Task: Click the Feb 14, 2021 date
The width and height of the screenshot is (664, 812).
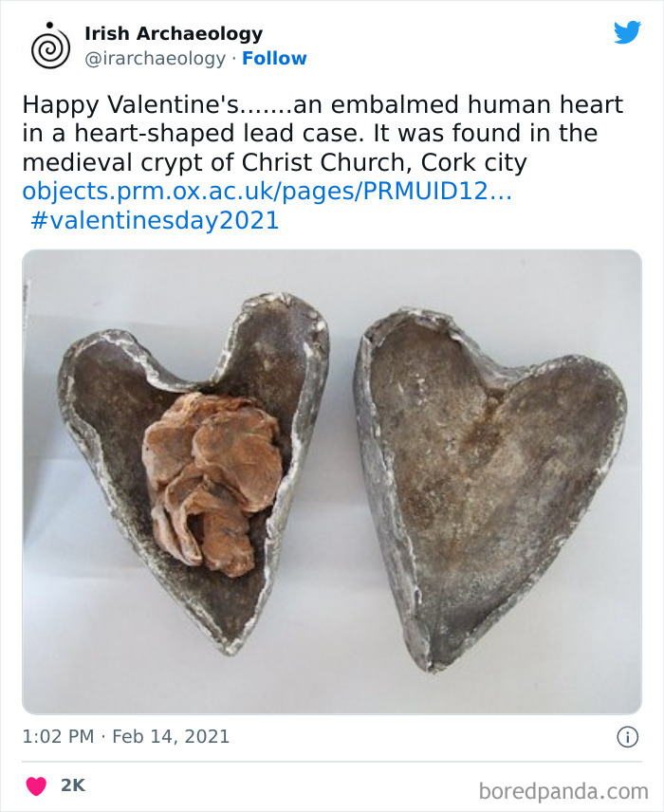Action: [171, 736]
